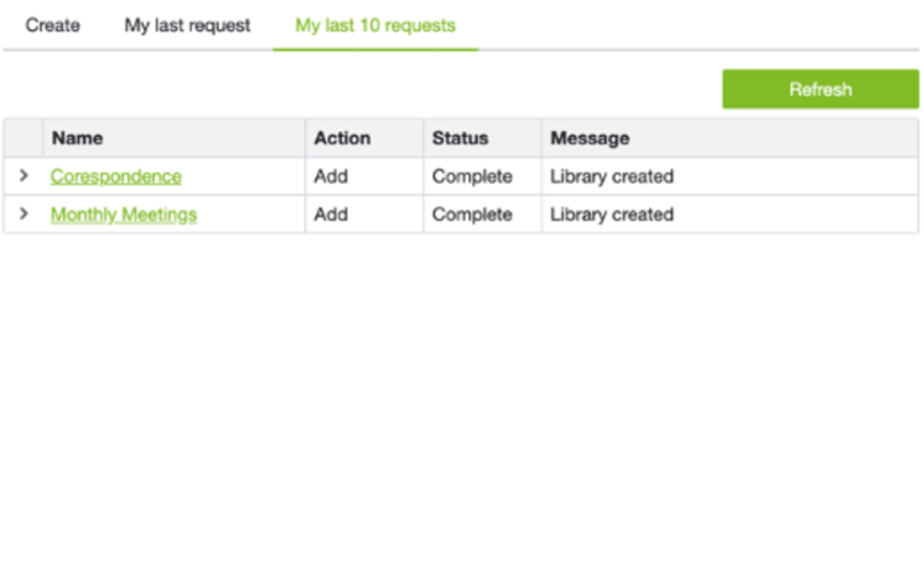This screenshot has width=924, height=576.
Task: Select the My last 10 requests tab
Action: tap(375, 26)
